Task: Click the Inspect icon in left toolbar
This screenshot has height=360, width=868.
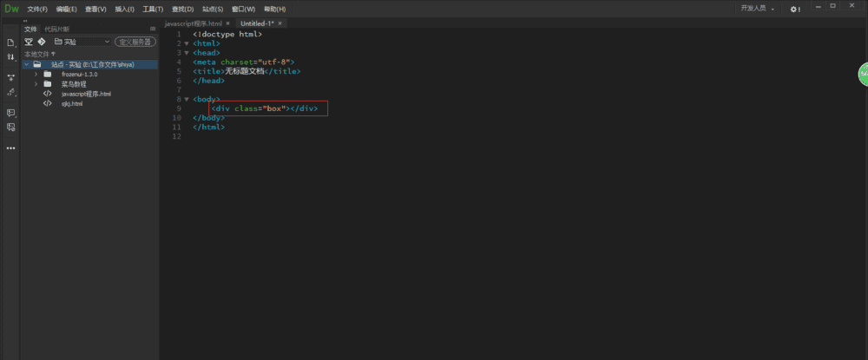Action: [x=11, y=91]
